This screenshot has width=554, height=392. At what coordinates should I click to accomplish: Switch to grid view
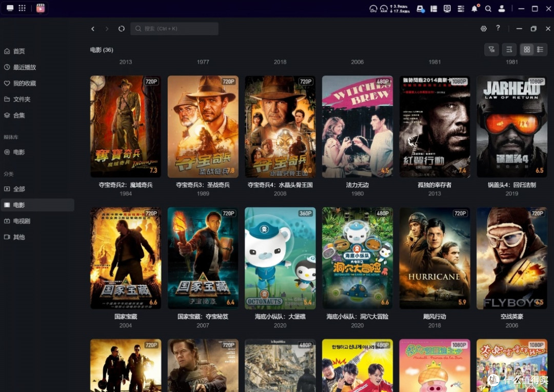tap(527, 49)
